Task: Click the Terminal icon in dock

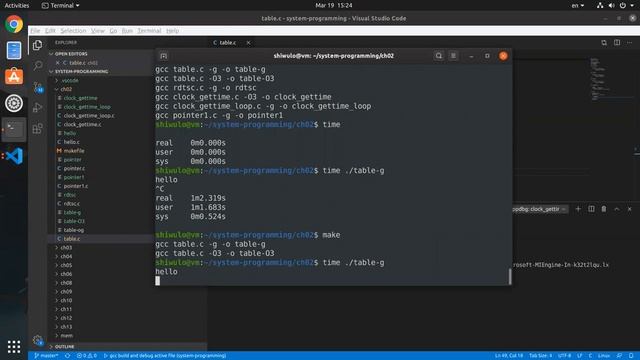Action: coord(14,129)
